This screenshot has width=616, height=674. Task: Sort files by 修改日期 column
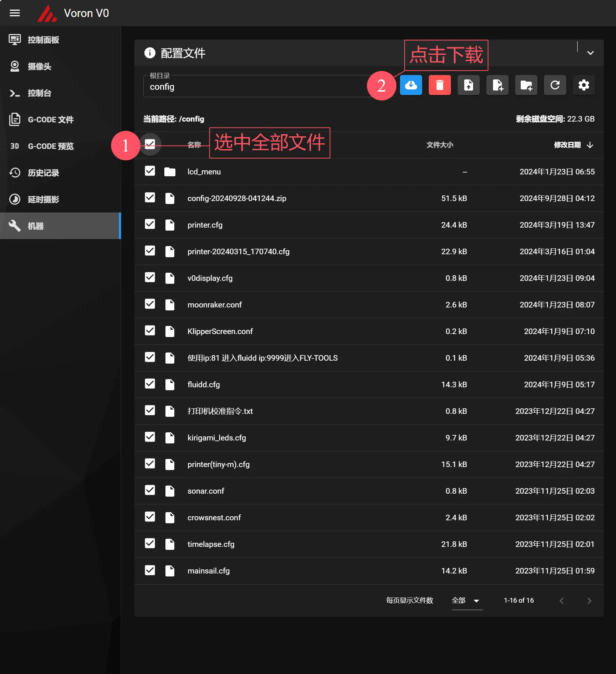[x=567, y=145]
